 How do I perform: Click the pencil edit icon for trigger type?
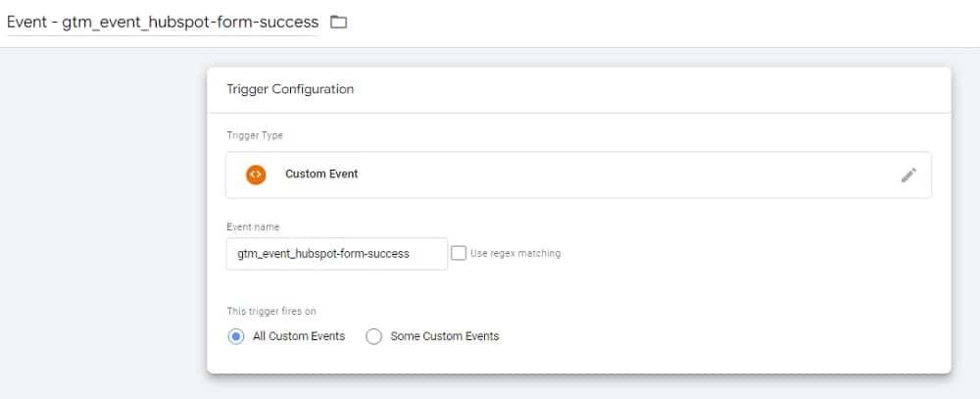tap(908, 175)
